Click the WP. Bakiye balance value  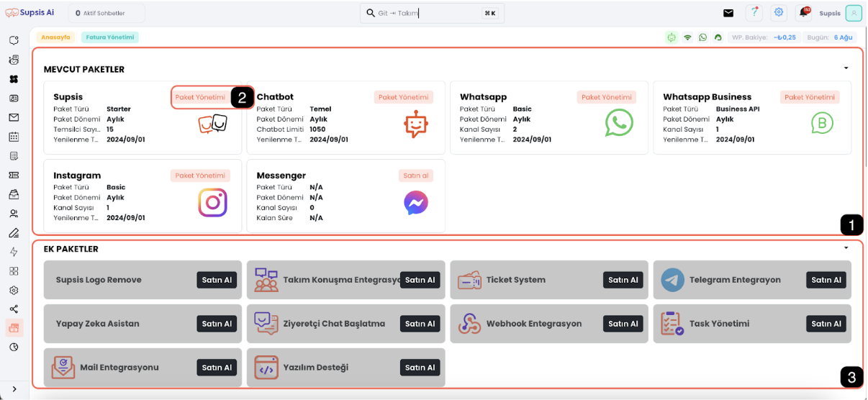pyautogui.click(x=785, y=37)
